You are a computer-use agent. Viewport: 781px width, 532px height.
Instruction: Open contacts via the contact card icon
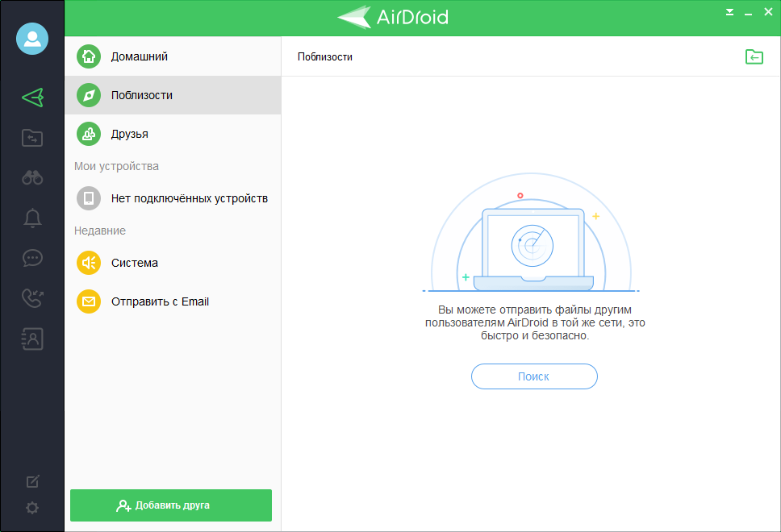pos(32,339)
